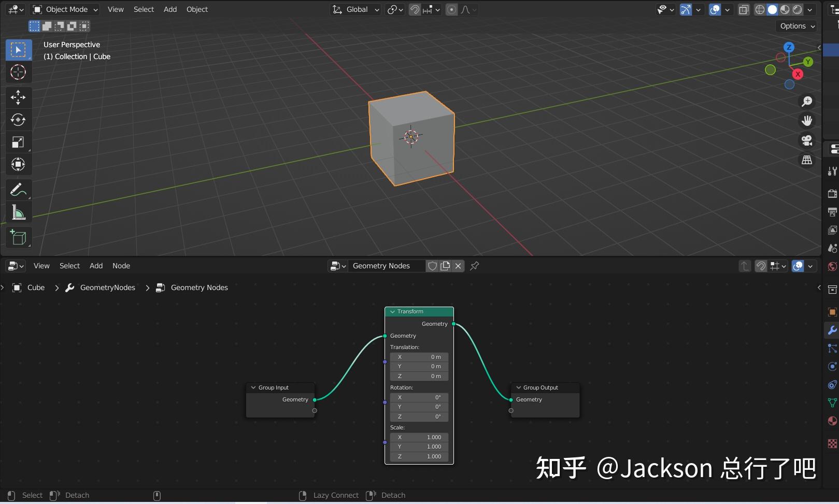Toggle X-ray viewing mode
The image size is (839, 504).
[743, 9]
